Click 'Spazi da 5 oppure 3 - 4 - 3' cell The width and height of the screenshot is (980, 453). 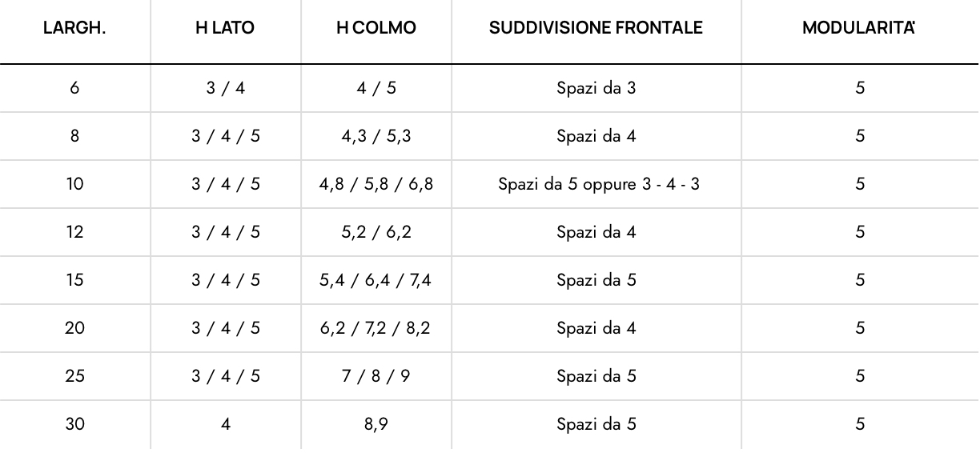point(596,184)
